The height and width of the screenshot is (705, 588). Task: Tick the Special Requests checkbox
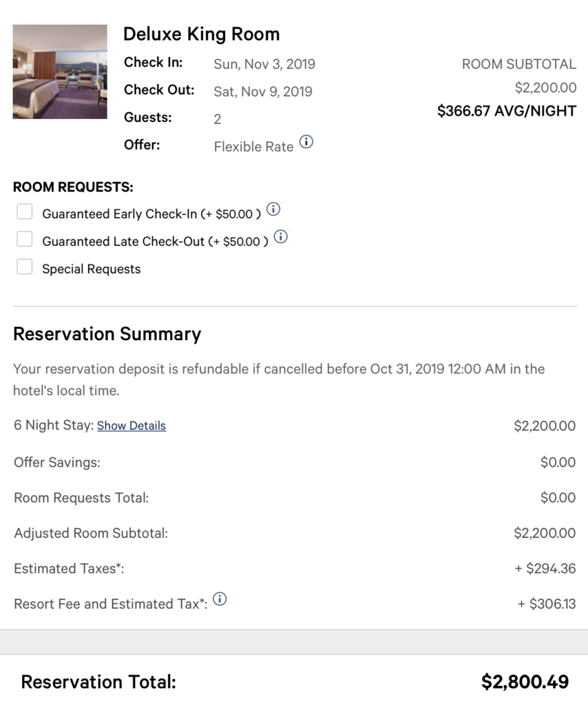24,266
